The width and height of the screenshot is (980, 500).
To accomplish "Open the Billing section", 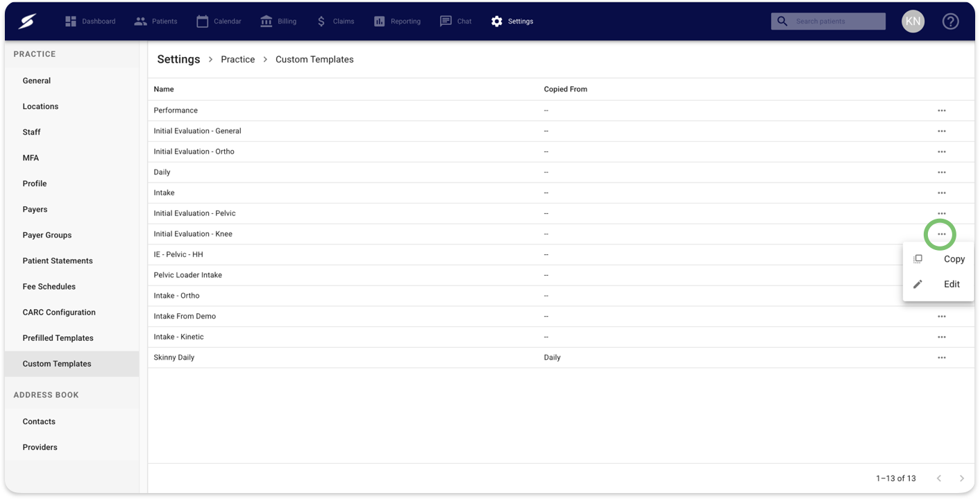I will [278, 22].
